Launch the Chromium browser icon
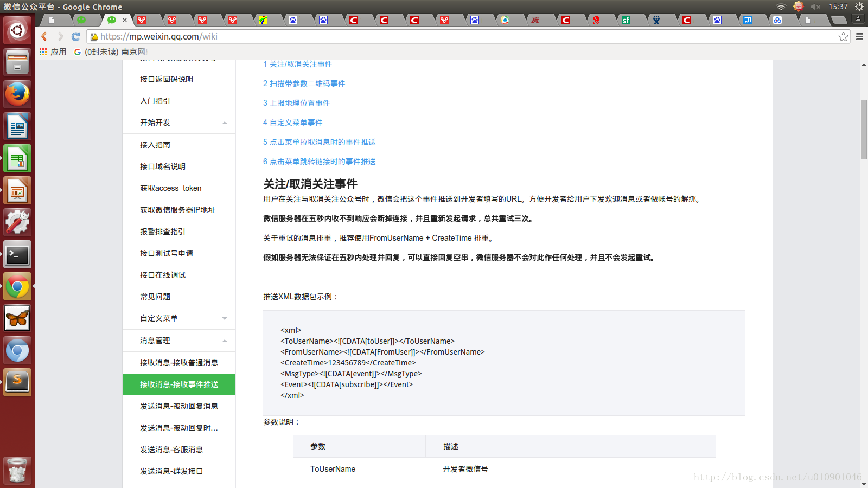Viewport: 868px width, 488px height. click(x=17, y=350)
